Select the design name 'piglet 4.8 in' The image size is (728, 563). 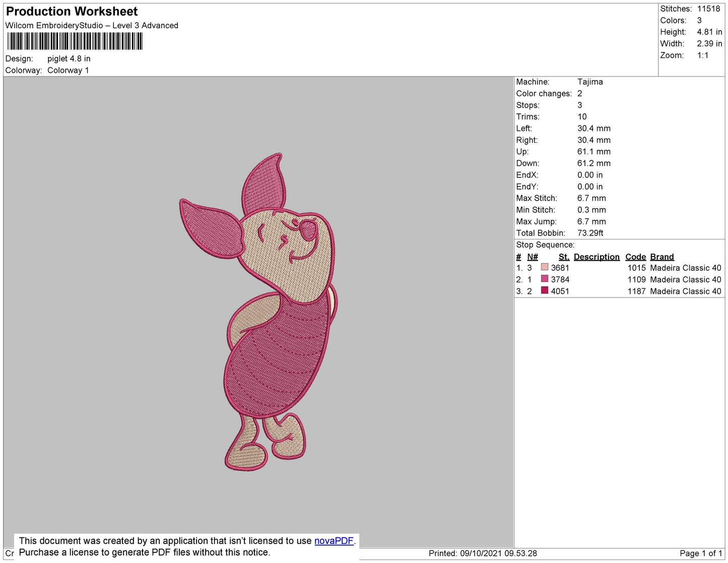pyautogui.click(x=69, y=59)
